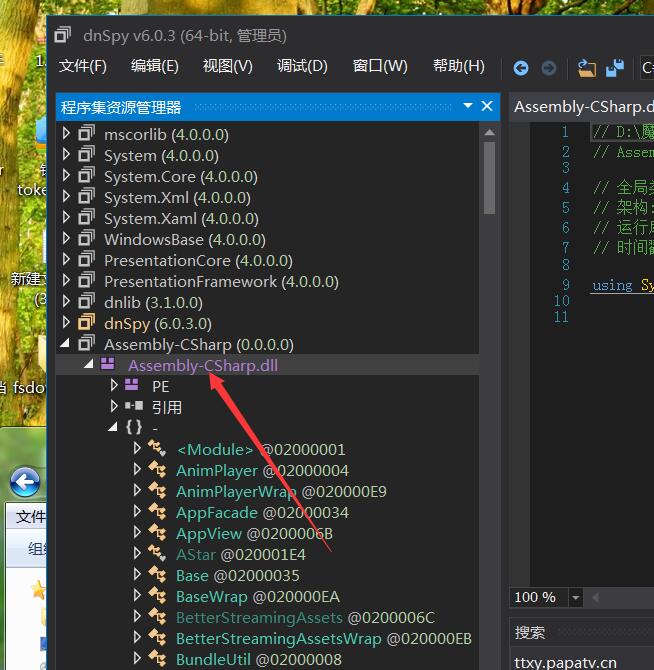Open the 文件(F) menu in dnSpy

82,66
